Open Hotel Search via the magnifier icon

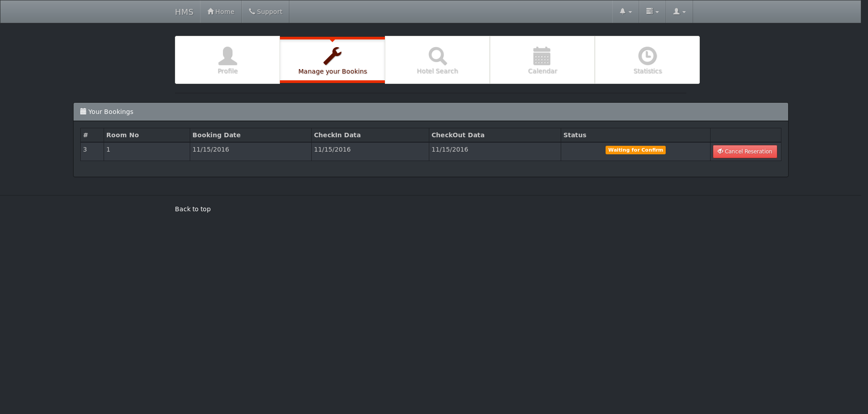(437, 56)
